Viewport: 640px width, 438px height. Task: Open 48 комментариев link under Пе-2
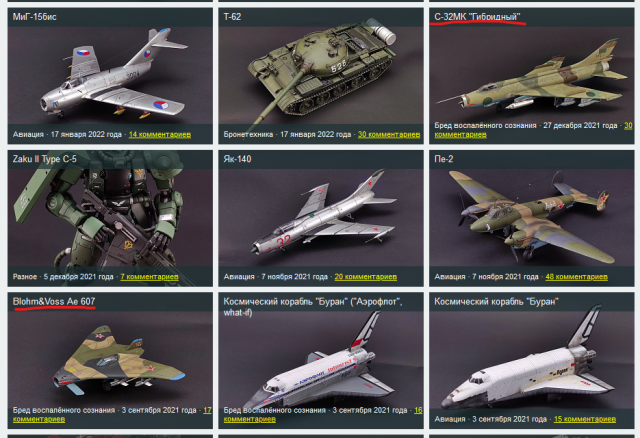click(576, 277)
